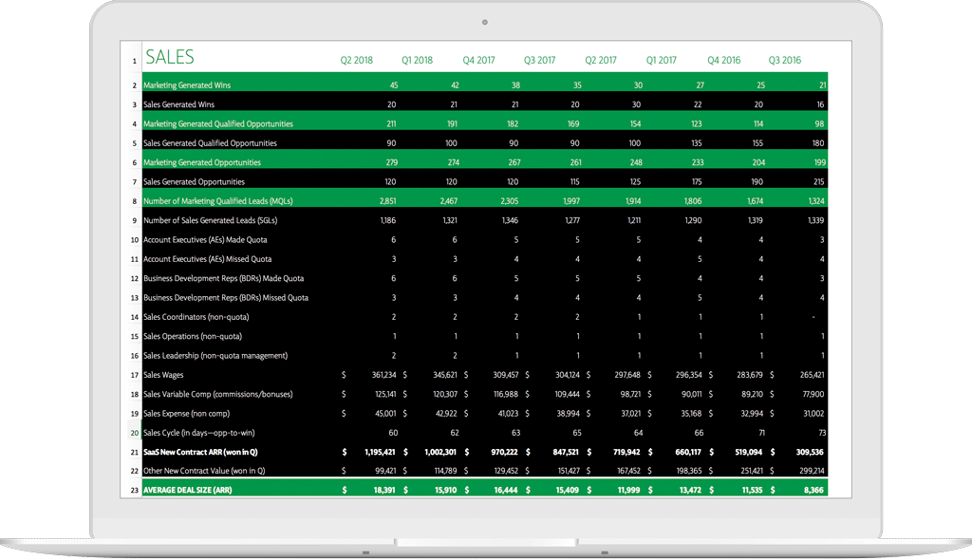972x560 pixels.
Task: Click Q3 2016 Sales Cycle value 73
Action: pyautogui.click(x=823, y=432)
